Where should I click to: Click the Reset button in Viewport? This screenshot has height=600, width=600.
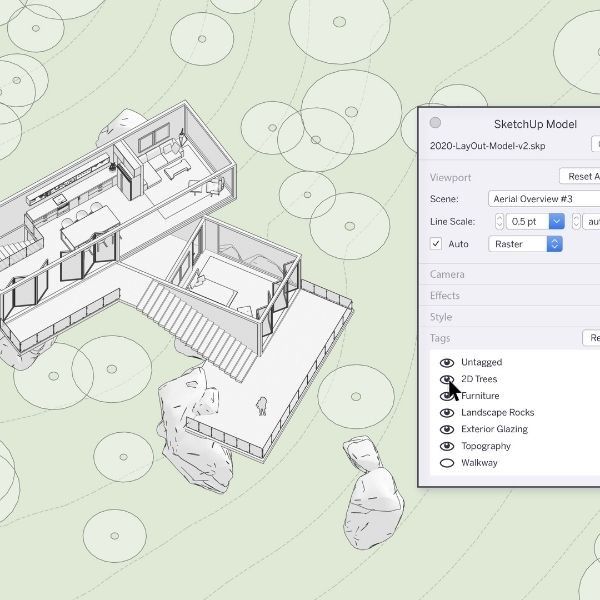click(580, 177)
